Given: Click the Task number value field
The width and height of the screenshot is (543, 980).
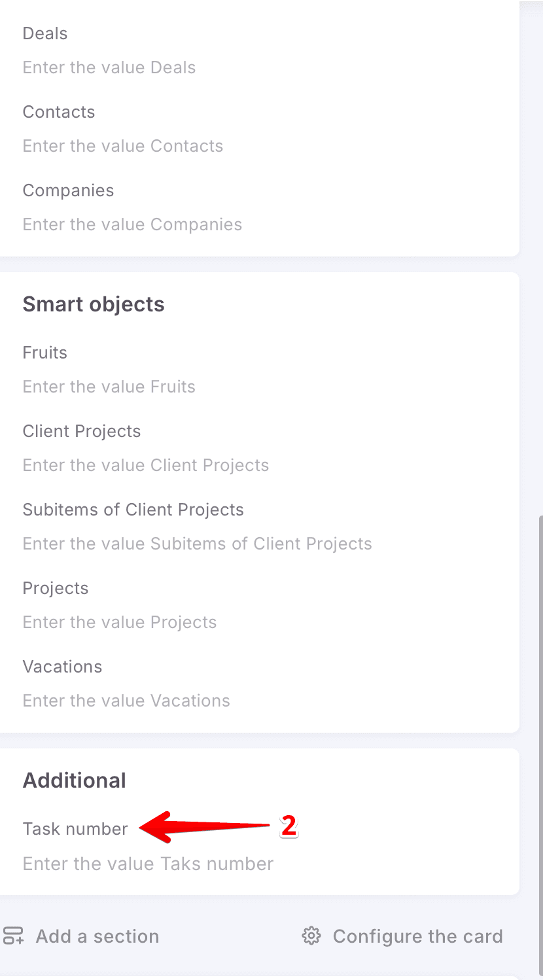Looking at the screenshot, I should point(148,864).
